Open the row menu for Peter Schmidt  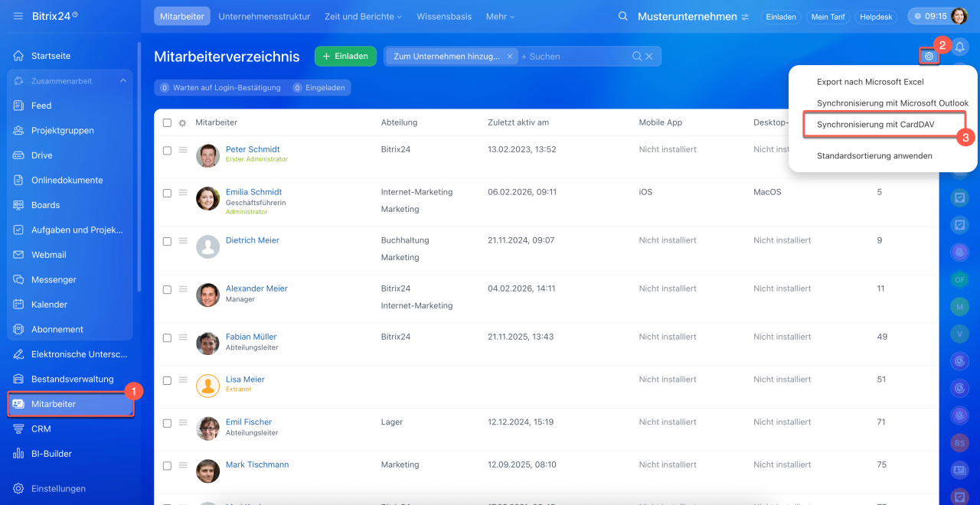183,150
